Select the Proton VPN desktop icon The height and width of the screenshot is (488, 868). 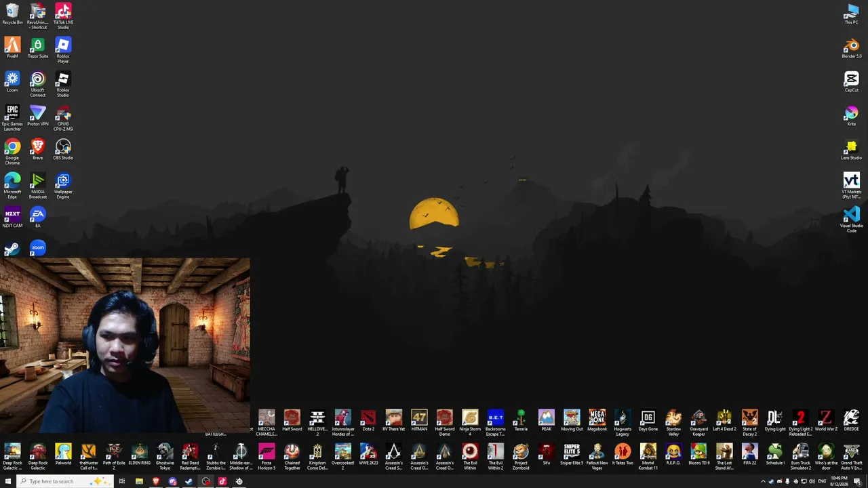point(38,116)
